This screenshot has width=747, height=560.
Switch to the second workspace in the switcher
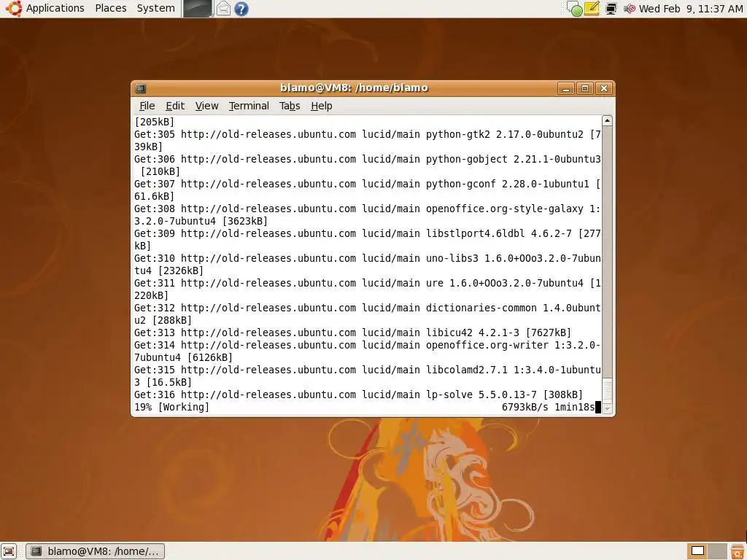pos(718,551)
